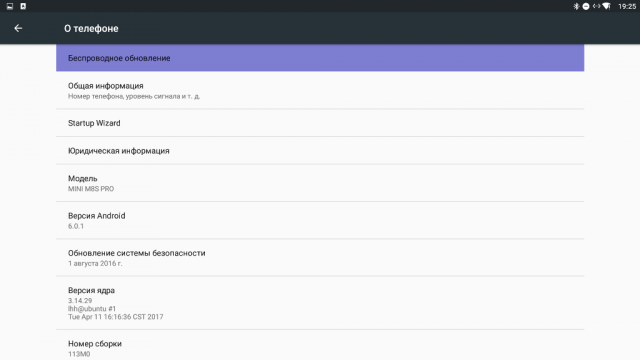The height and width of the screenshot is (360, 640).
Task: Select Обновление системы безопасности entry
Action: [x=320, y=258]
